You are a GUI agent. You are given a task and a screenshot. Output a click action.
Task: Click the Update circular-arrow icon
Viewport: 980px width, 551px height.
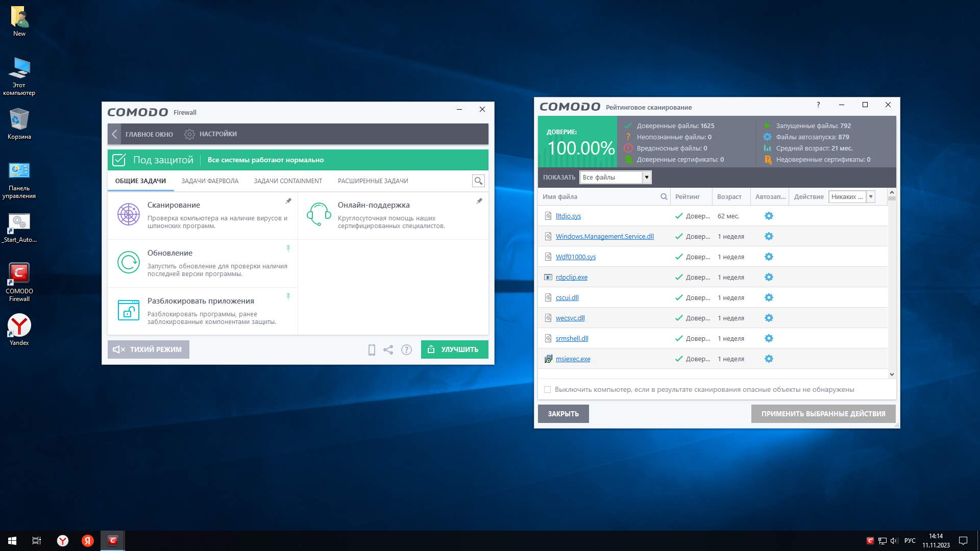129,262
